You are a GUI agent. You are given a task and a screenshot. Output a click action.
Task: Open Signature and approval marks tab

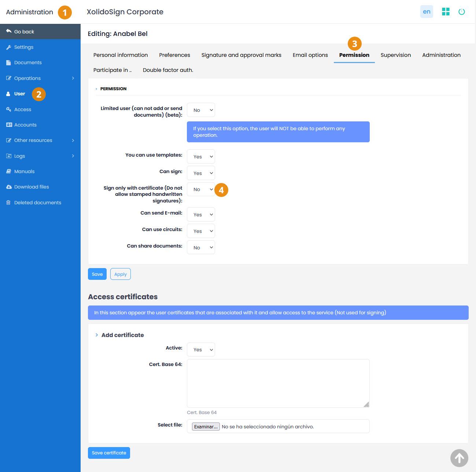(241, 55)
